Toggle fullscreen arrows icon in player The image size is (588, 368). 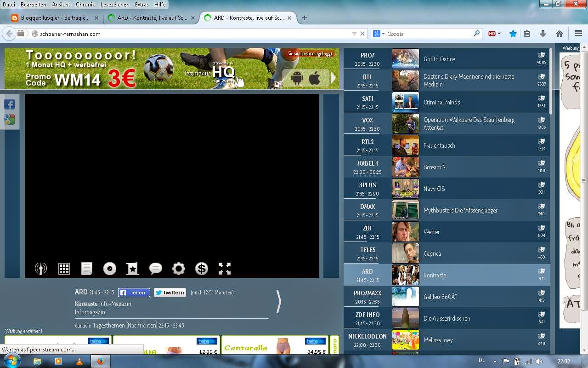coord(225,269)
